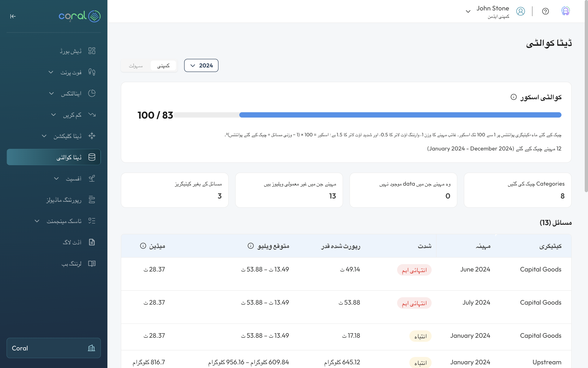Open the dashboard grid icon in the sidebar
588x368 pixels.
pos(92,51)
